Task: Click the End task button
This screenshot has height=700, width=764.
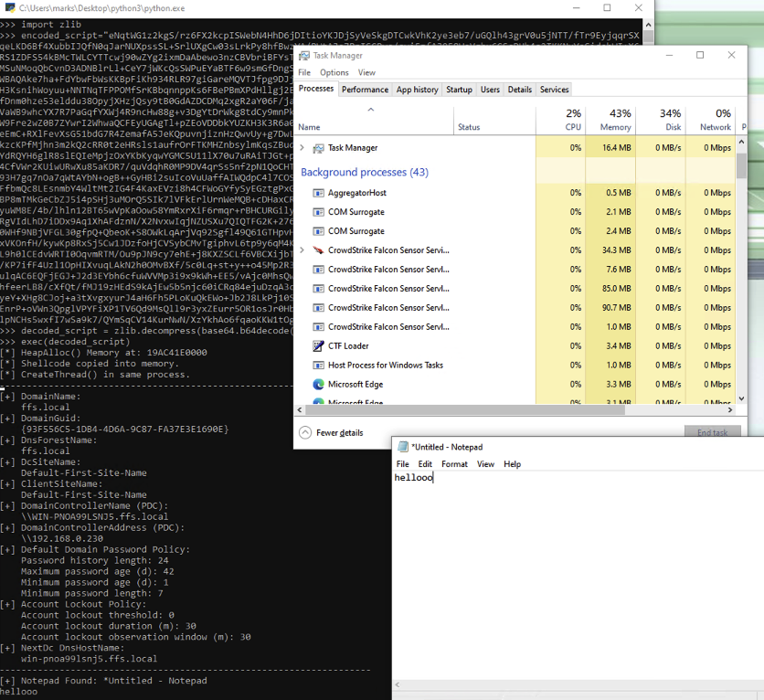Action: 713,430
